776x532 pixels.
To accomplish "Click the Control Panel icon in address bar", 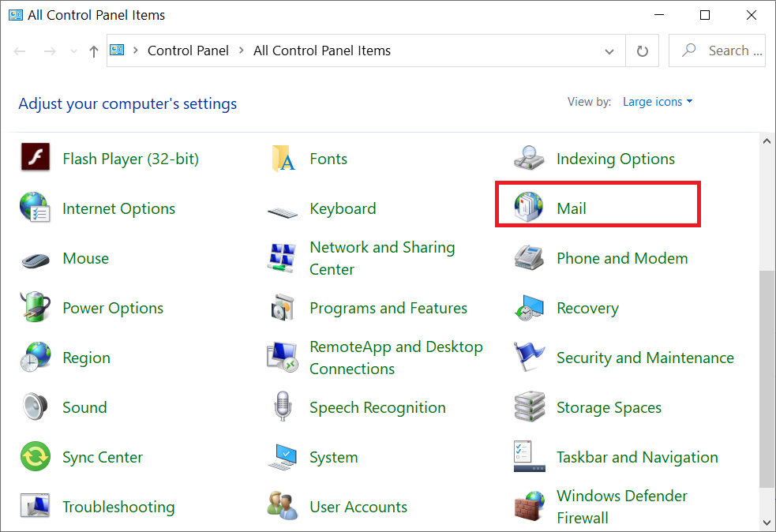I will 115,50.
